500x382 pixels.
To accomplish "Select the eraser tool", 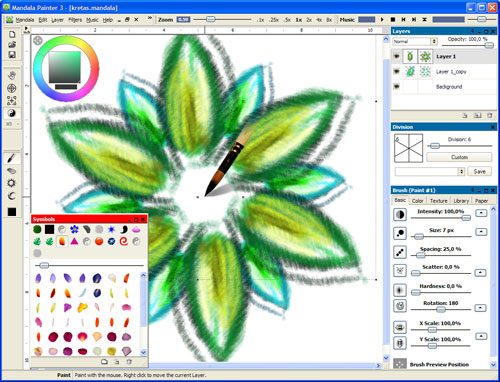I will click(12, 171).
